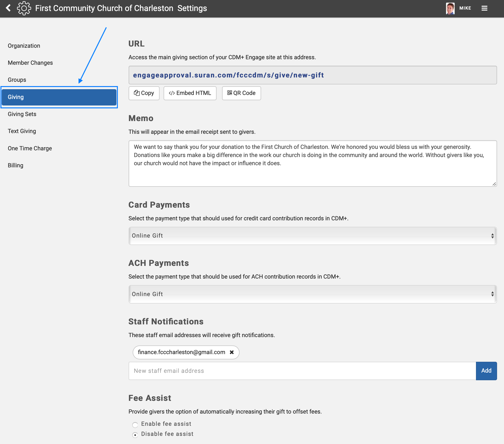Focus the New staff email address field
Viewport: 504px width, 444px height.
[x=302, y=371]
